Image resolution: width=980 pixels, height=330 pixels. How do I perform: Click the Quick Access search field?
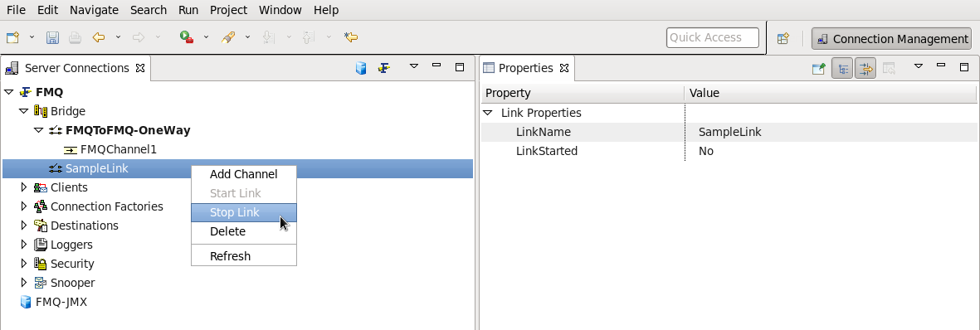(713, 37)
